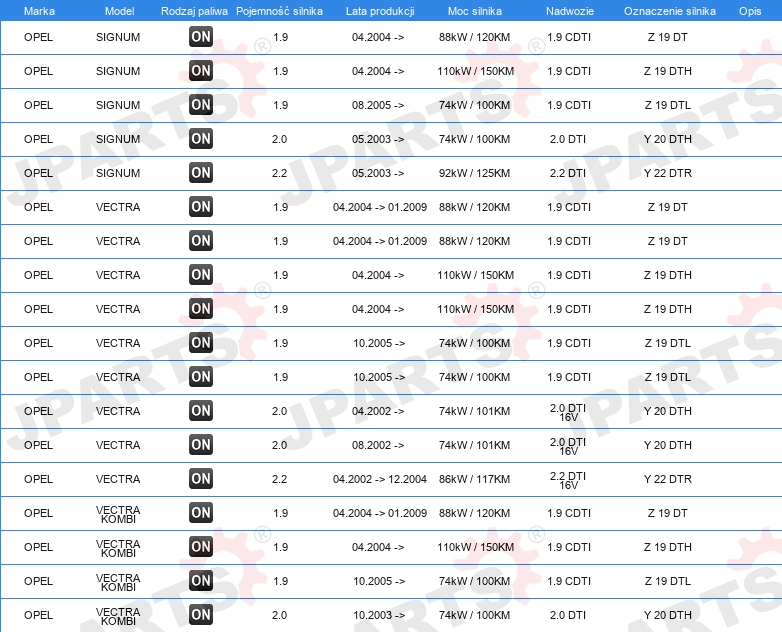Click the Marka column header
The width and height of the screenshot is (782, 632).
click(x=39, y=11)
